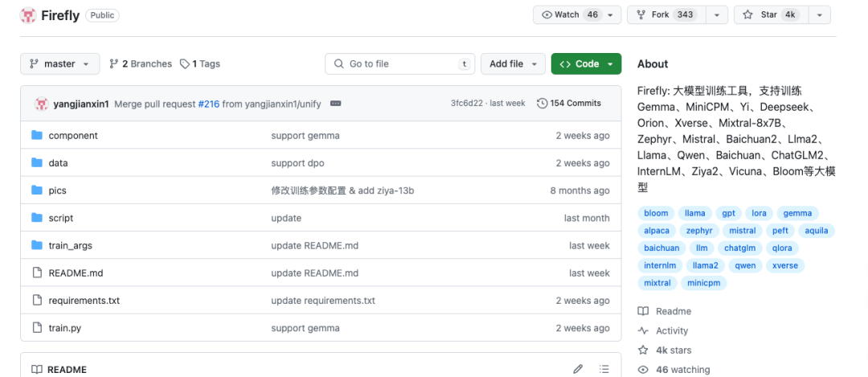Select the bloom topic tag
The width and height of the screenshot is (868, 377).
point(656,213)
